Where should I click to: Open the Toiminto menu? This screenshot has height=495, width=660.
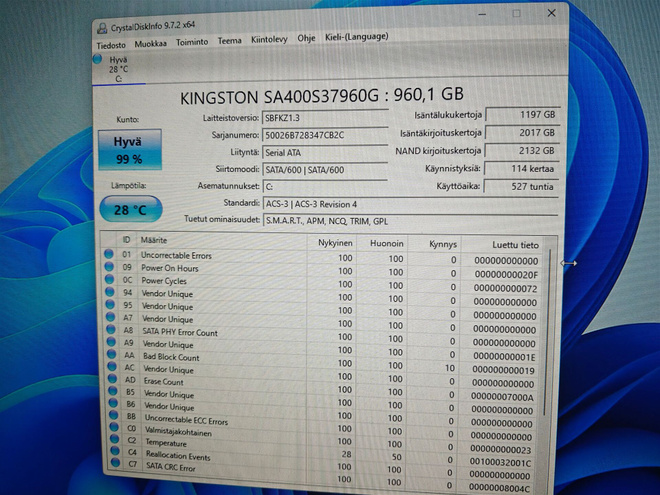pyautogui.click(x=192, y=42)
